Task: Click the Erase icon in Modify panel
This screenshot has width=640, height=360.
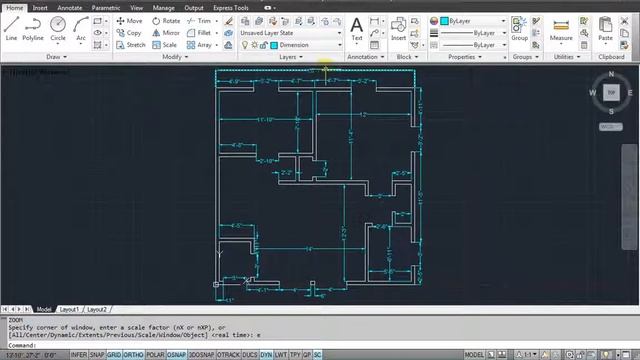Action: coord(229,21)
